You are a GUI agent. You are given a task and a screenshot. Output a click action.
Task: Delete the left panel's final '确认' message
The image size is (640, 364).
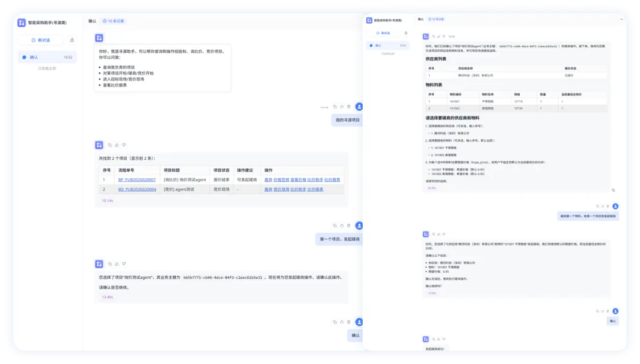[x=348, y=322]
